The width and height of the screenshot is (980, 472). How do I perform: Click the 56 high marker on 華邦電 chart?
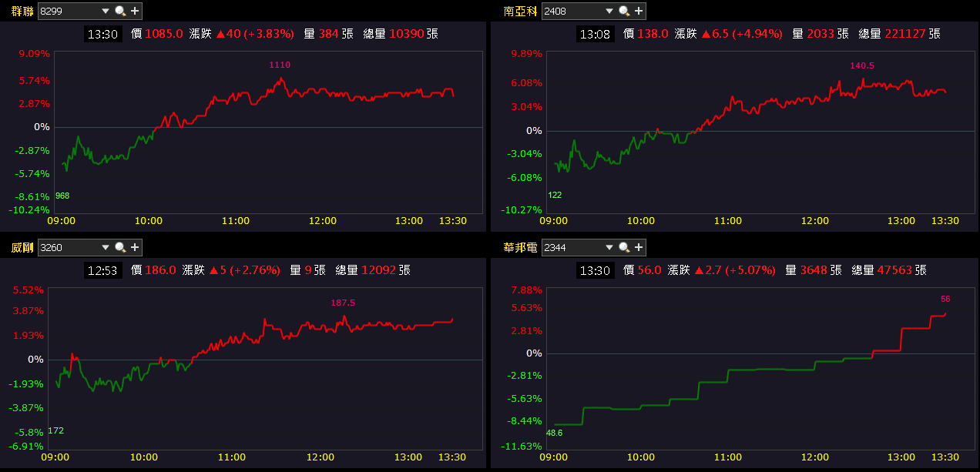tap(946, 299)
